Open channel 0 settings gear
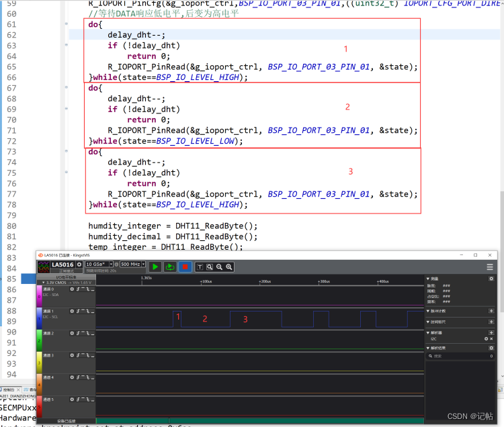Image resolution: width=504 pixels, height=427 pixels. tap(72, 289)
